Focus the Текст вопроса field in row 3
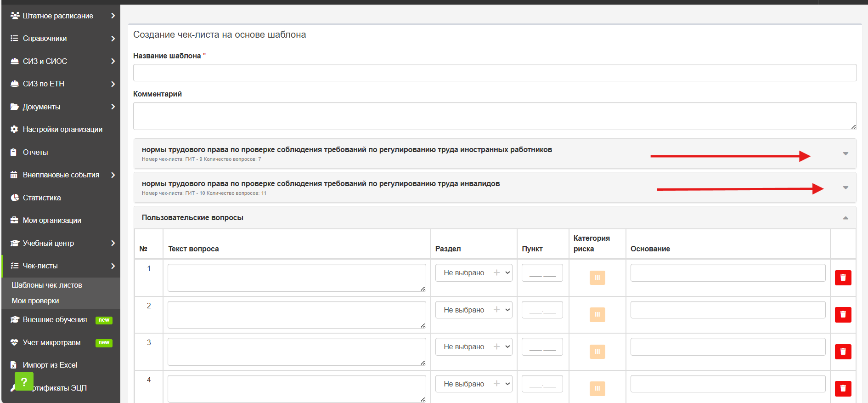The height and width of the screenshot is (403, 868). pos(297,352)
